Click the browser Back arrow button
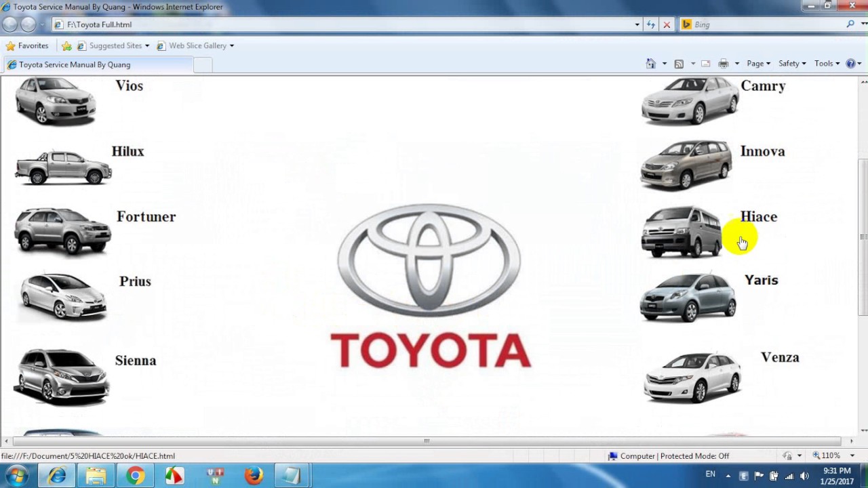 (9, 24)
